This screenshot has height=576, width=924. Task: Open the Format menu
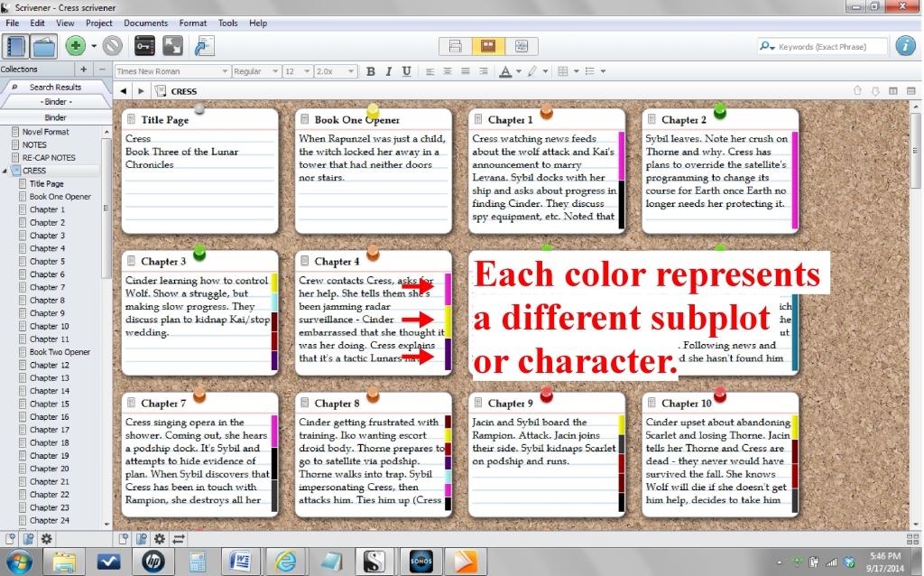click(193, 23)
